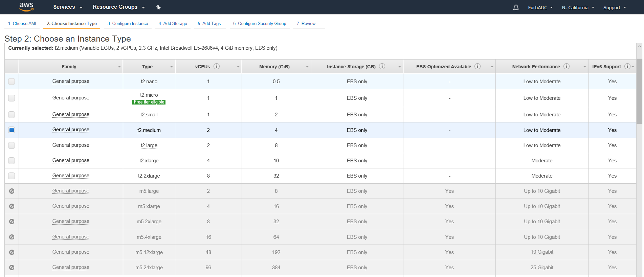Screen dimensions: 644x277
Task: Open the Instance Storage column filter arrow
Action: coord(399,67)
